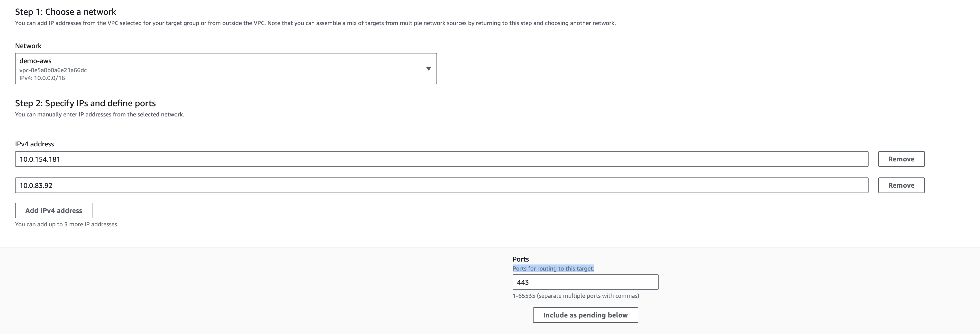Click the manually enter IP addresses description
The image size is (980, 334).
(99, 114)
